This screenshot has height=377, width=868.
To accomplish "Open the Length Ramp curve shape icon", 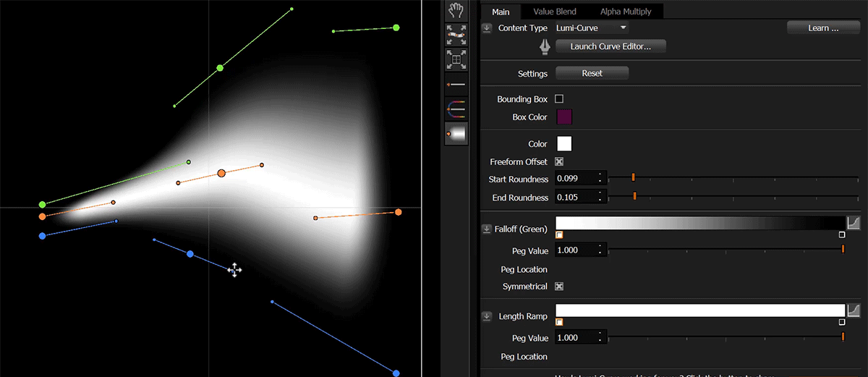I will (x=854, y=310).
